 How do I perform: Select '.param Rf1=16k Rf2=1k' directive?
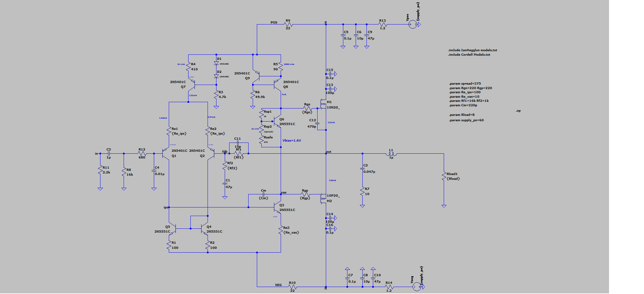pyautogui.click(x=469, y=101)
